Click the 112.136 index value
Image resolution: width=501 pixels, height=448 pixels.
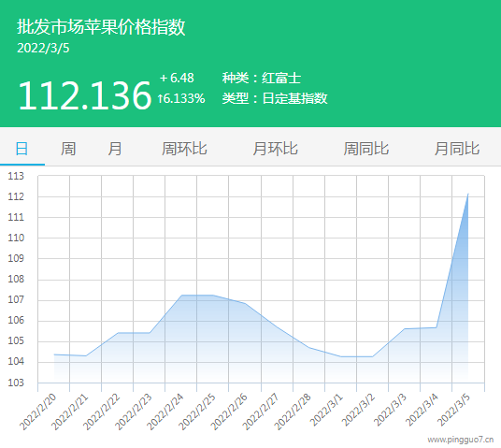(x=85, y=95)
